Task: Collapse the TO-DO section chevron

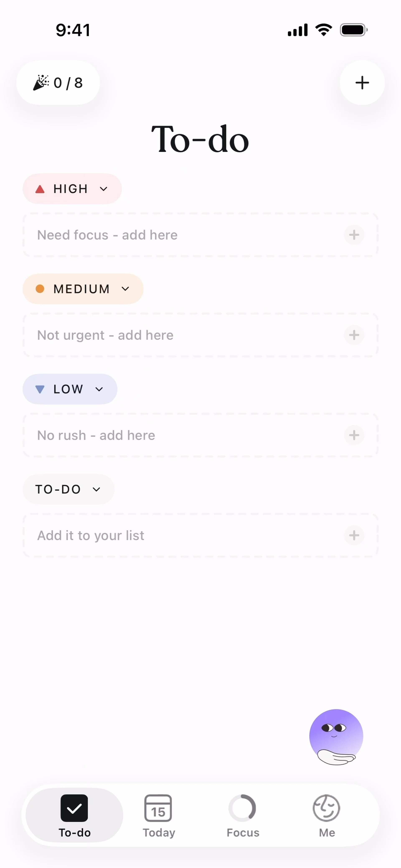Action: tap(96, 489)
